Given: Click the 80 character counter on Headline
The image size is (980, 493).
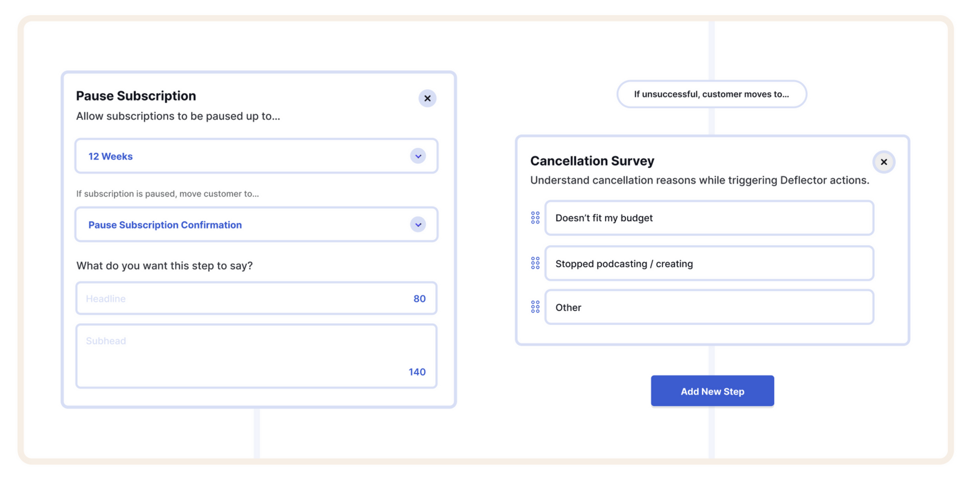Looking at the screenshot, I should coord(419,298).
